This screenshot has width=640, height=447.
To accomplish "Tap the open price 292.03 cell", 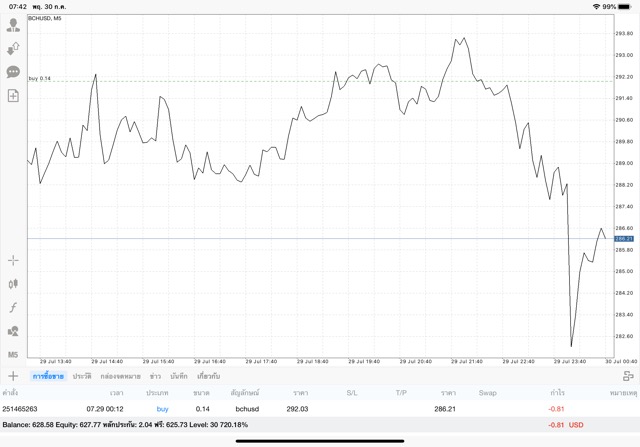I will point(297,409).
